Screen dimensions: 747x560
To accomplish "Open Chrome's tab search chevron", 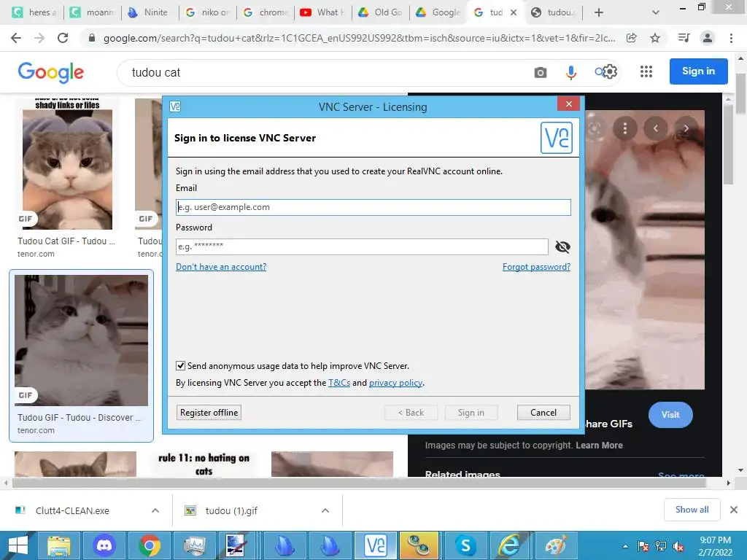I will [x=656, y=12].
